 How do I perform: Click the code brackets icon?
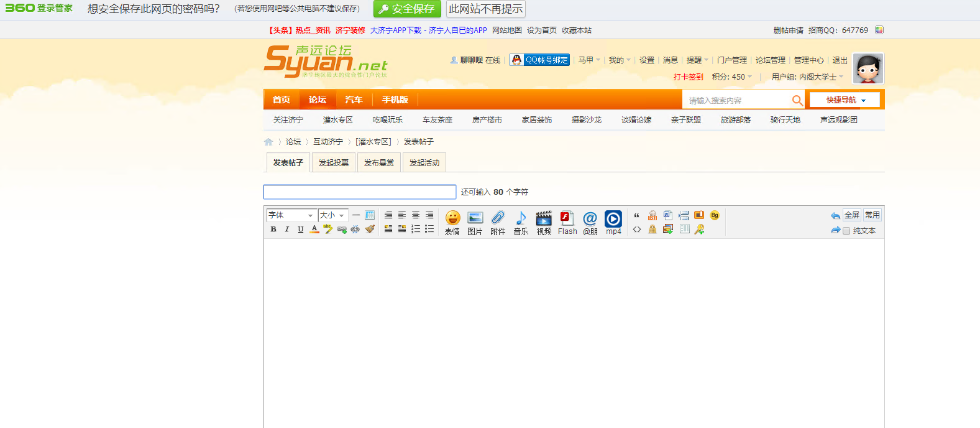pyautogui.click(x=637, y=230)
